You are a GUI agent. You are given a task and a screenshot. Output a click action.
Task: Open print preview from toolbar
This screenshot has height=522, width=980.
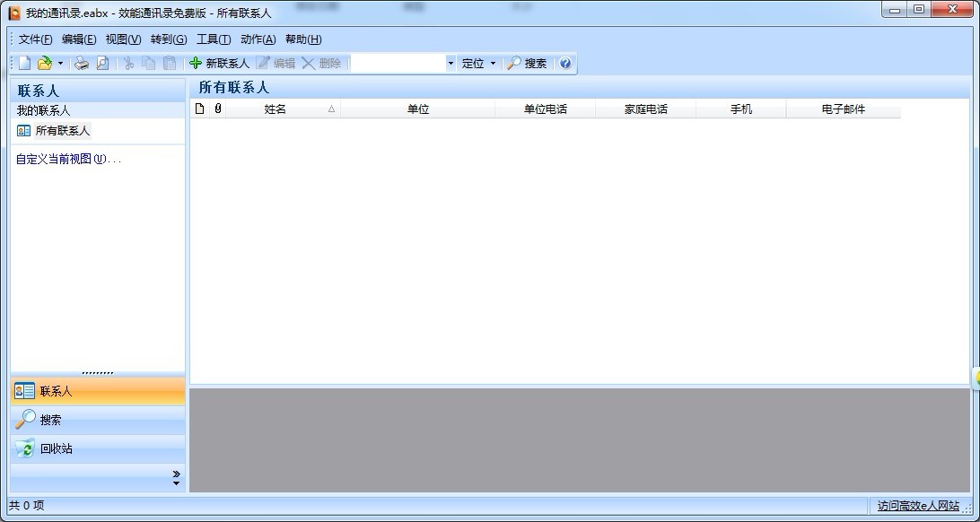tap(102, 63)
